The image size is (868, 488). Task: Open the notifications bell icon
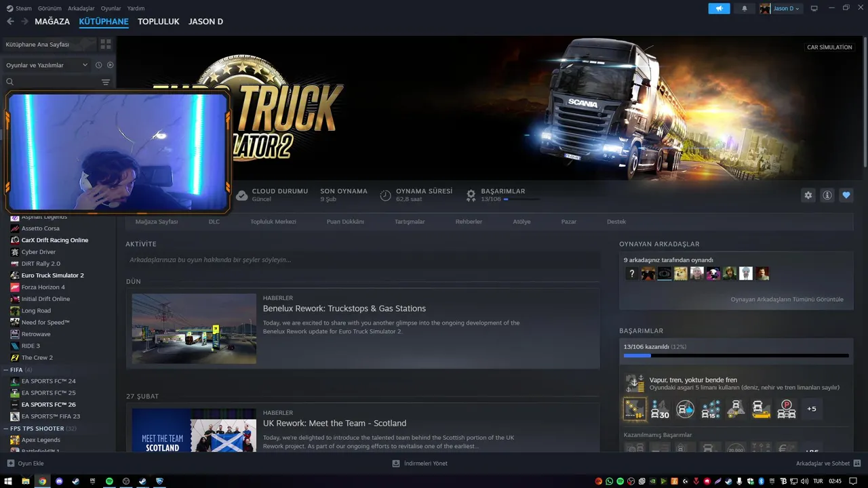[745, 8]
